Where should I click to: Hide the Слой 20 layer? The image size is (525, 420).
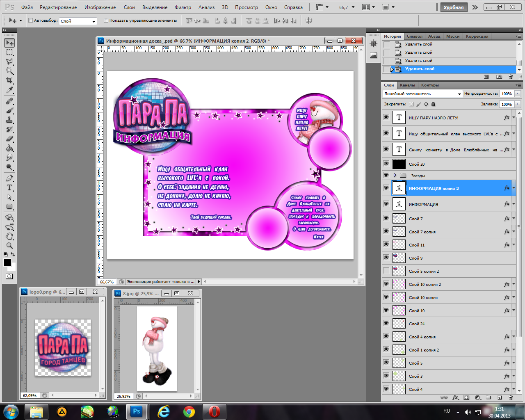pos(386,164)
